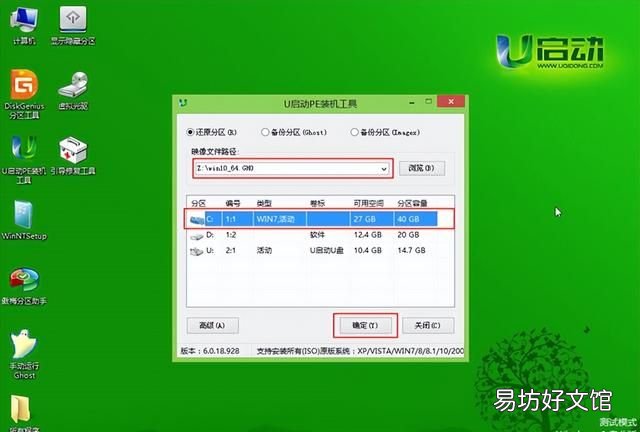Screen dimensions: 640x432
Task: Click the C: drive icon in partition list
Action: point(197,220)
